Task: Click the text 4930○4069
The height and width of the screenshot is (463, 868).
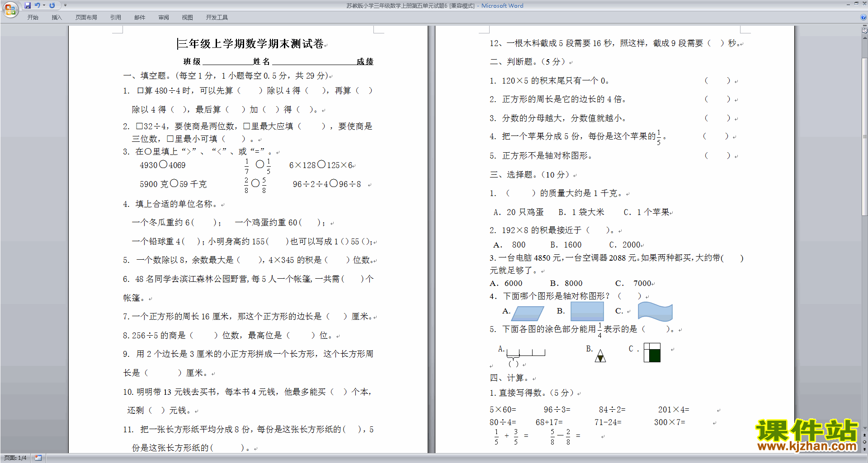Action: 163,165
